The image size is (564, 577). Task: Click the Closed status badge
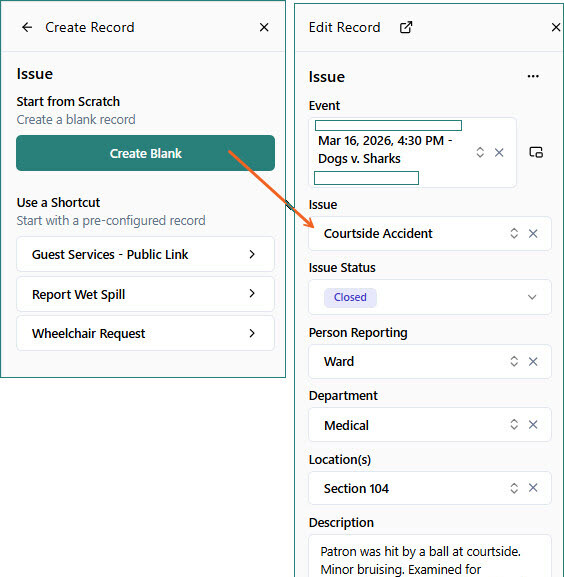point(350,297)
